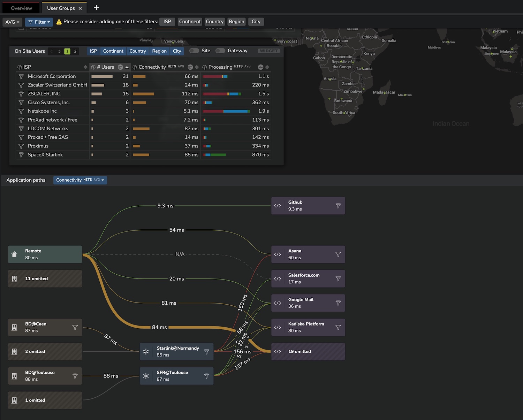This screenshot has width=523, height=420.
Task: Select Continent grouping in On Site Users
Action: pyautogui.click(x=113, y=51)
